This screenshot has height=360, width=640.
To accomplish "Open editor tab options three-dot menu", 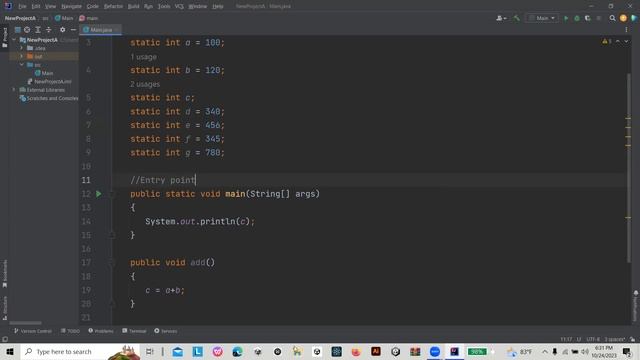I will (x=626, y=30).
